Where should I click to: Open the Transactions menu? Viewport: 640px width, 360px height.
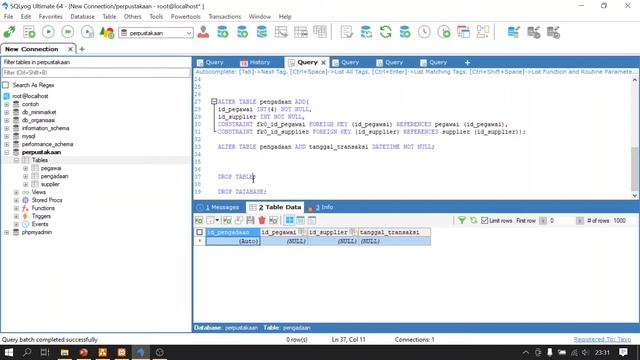(224, 16)
